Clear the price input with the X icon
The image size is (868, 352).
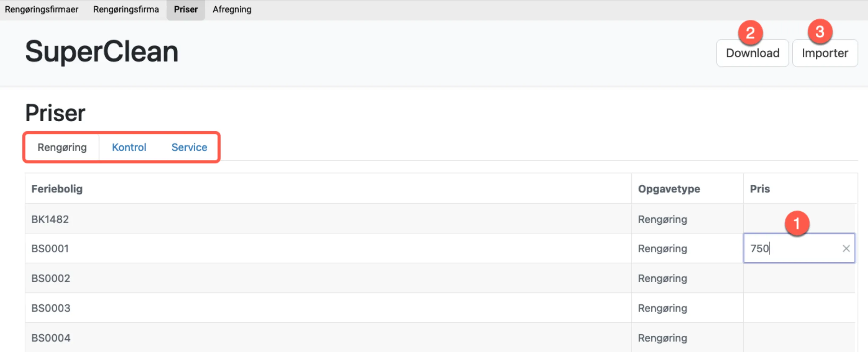pos(846,248)
